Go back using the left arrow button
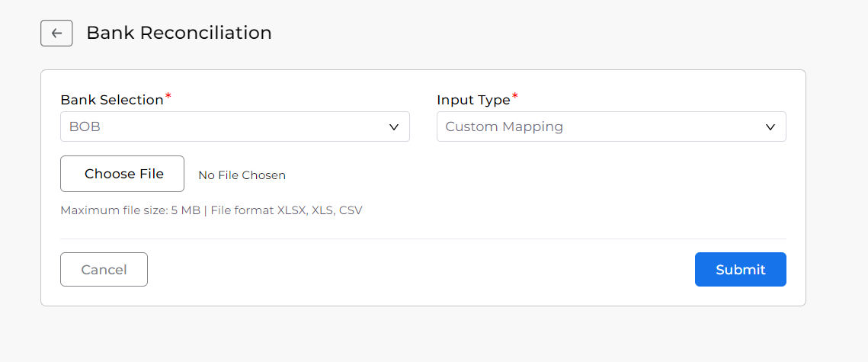 [56, 34]
